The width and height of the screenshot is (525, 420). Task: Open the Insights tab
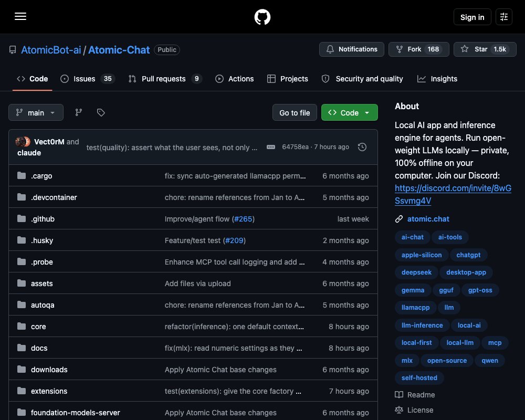(437, 79)
